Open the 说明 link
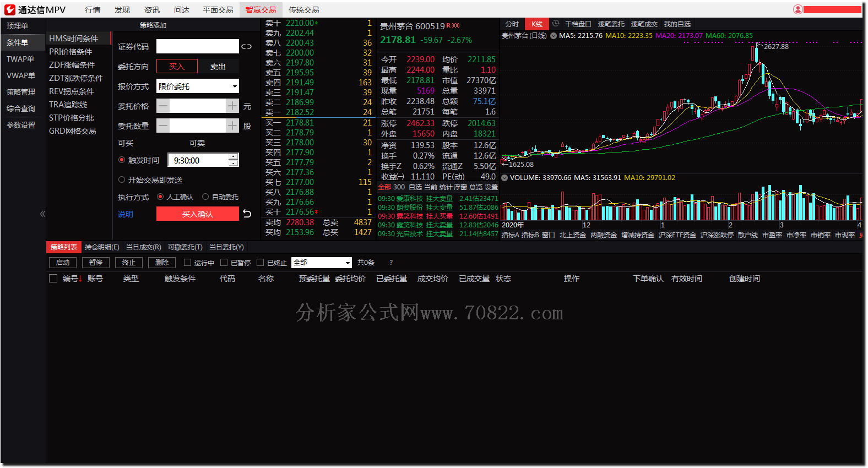The height and width of the screenshot is (468, 868). tap(126, 214)
